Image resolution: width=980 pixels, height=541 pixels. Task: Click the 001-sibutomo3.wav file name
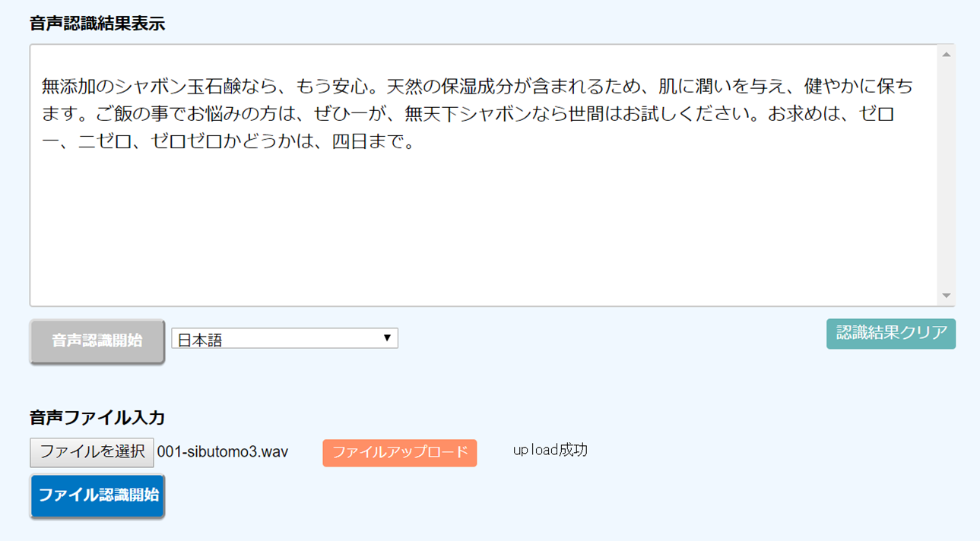pos(223,452)
